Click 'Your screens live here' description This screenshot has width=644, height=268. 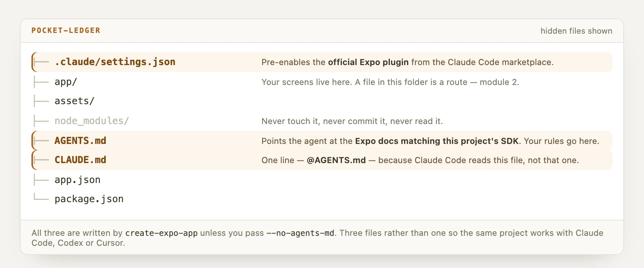click(x=307, y=82)
